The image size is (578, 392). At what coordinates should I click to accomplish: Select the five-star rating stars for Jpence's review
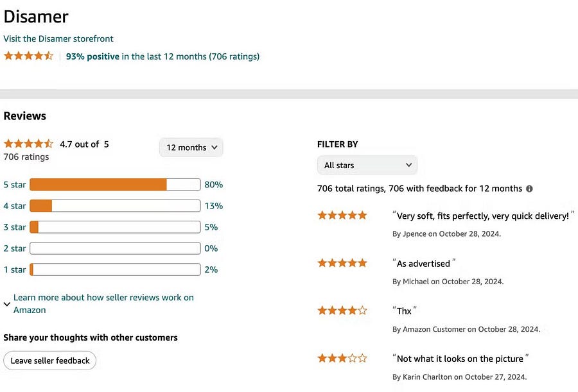coord(342,215)
